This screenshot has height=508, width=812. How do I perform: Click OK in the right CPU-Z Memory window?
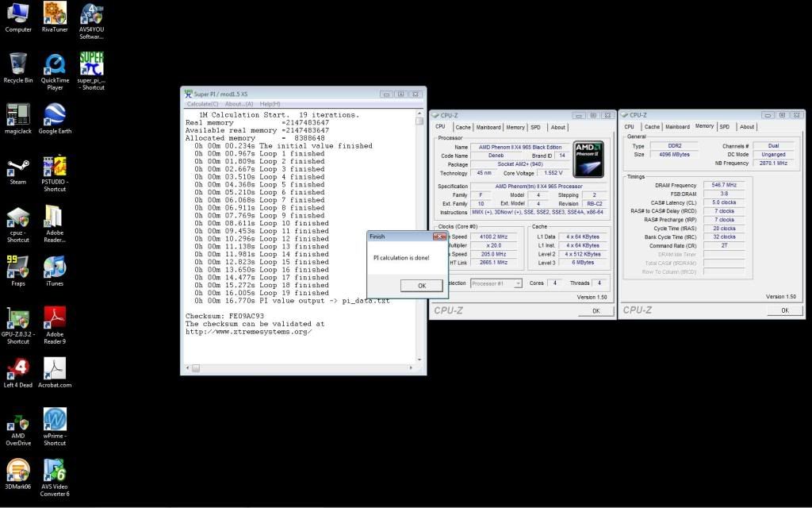click(x=784, y=310)
